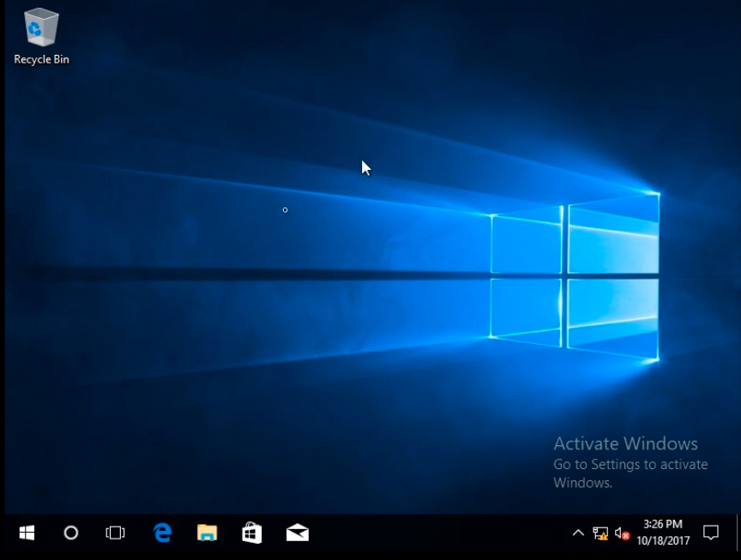Click the Show desktop strip at taskbar edge

tap(738, 533)
